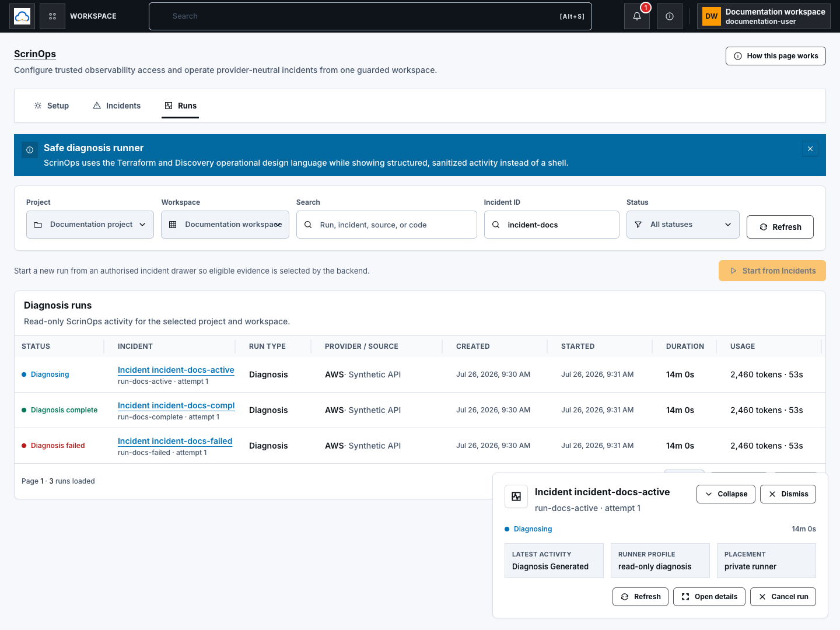Image resolution: width=840 pixels, height=630 pixels.
Task: Click the Incident ID input field
Action: pos(552,225)
